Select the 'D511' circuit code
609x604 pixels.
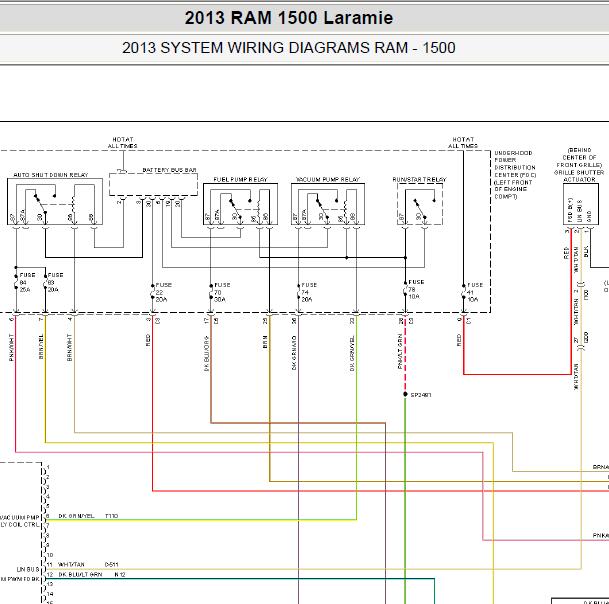coord(111,564)
